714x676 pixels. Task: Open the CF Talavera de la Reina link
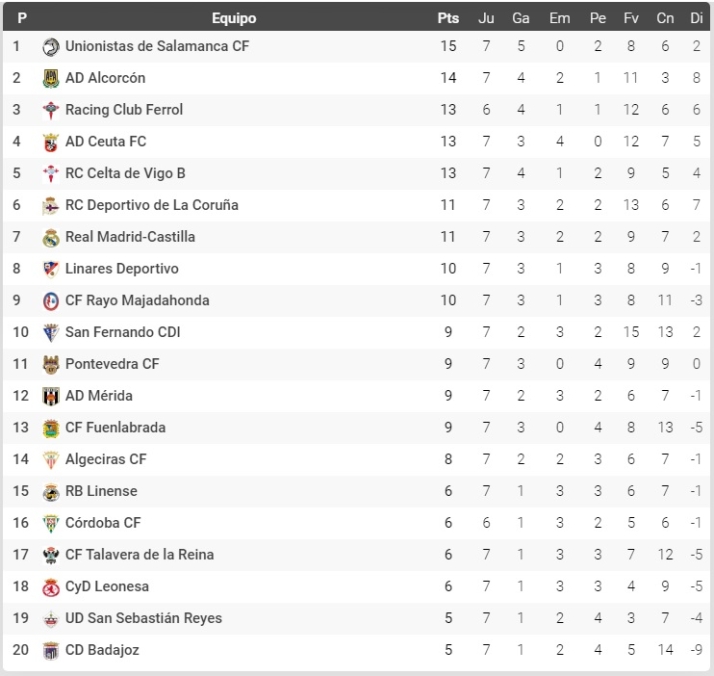click(x=139, y=555)
